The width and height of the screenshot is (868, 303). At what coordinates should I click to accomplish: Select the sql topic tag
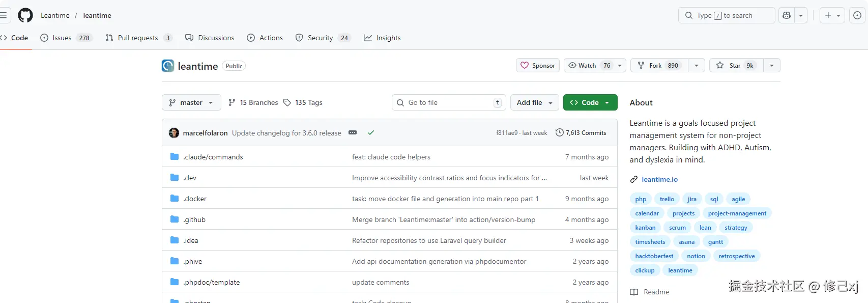(x=714, y=199)
